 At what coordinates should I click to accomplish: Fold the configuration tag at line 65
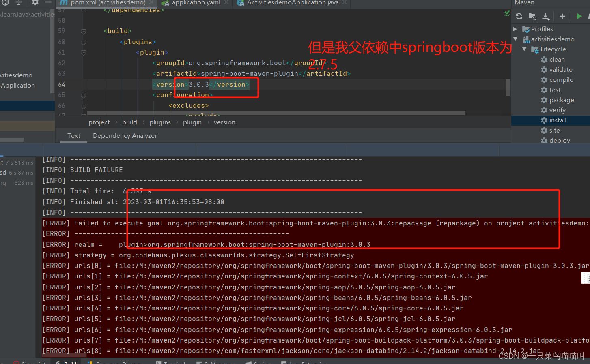coord(83,95)
